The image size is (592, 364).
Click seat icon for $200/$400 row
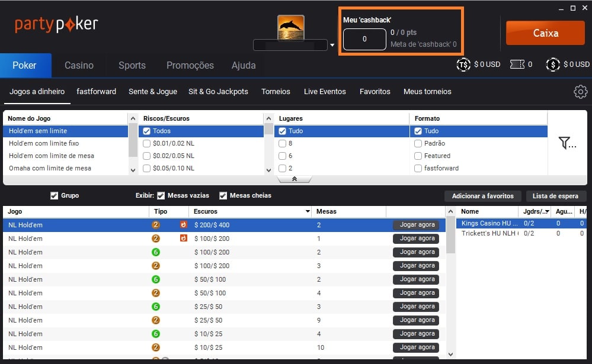pyautogui.click(x=155, y=225)
